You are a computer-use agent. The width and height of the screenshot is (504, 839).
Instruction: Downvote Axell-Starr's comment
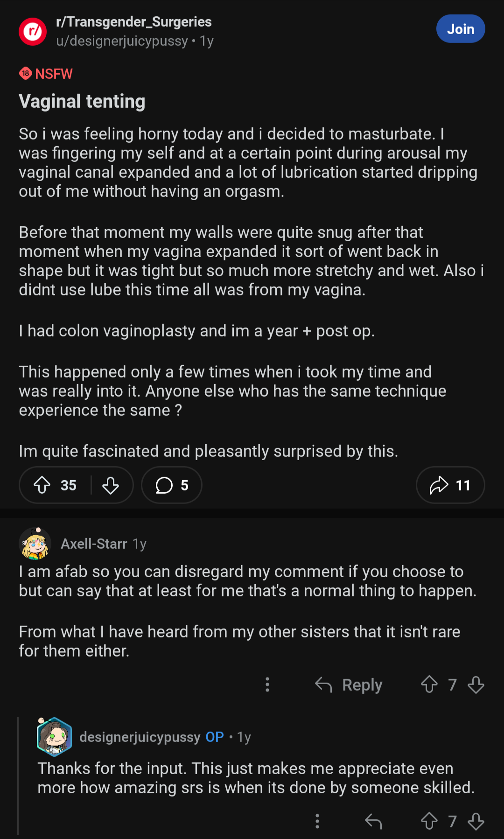pyautogui.click(x=476, y=685)
